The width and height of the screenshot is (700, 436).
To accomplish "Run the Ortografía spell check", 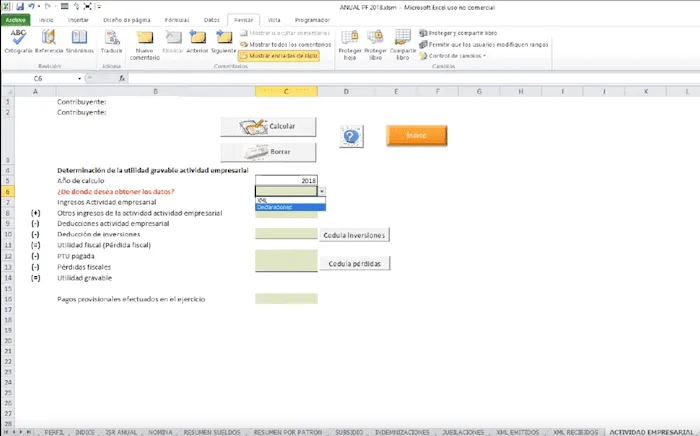I will click(x=17, y=41).
